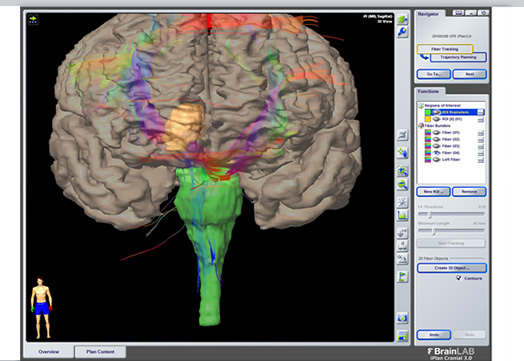Click the green save disk icon
This screenshot has width=524, height=361.
[x=402, y=335]
